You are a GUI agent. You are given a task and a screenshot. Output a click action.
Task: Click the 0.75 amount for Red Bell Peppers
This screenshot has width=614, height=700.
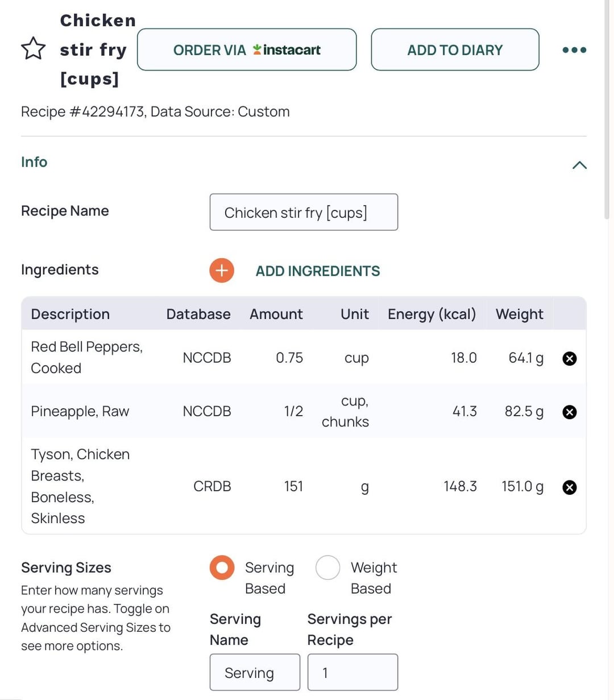click(289, 358)
